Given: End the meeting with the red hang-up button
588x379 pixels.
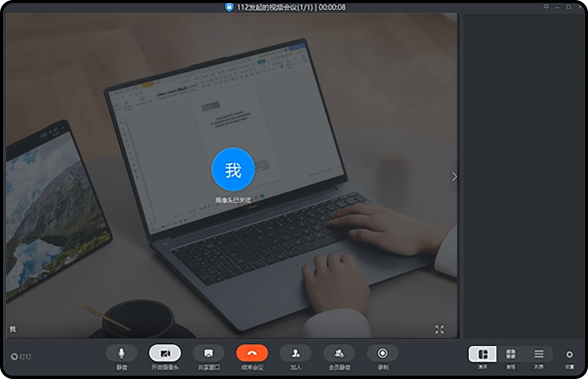Looking at the screenshot, I should click(252, 353).
